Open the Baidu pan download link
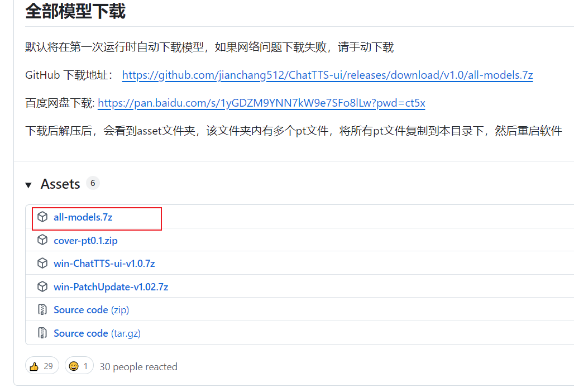The image size is (574, 392). coord(261,103)
